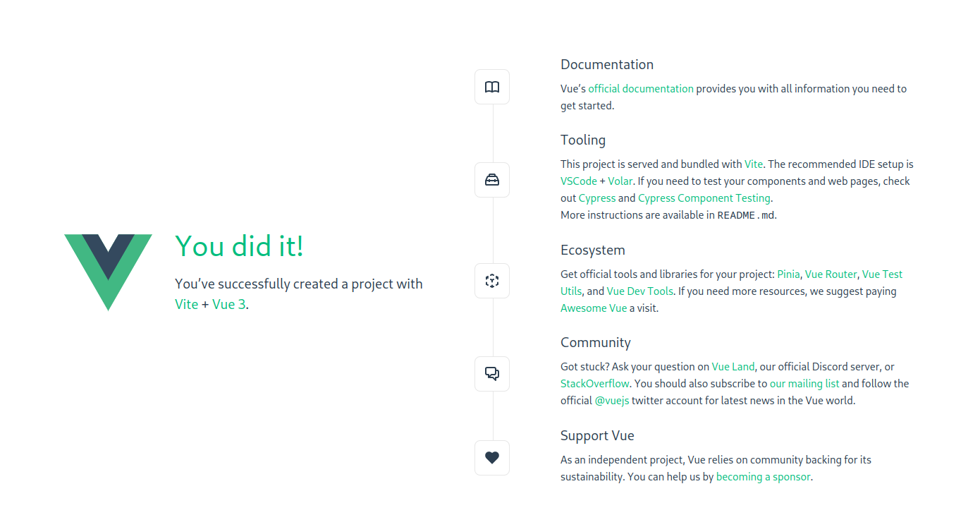Click the Ecosystem gear icon
Viewport: 980px width, 527px height.
click(x=491, y=280)
